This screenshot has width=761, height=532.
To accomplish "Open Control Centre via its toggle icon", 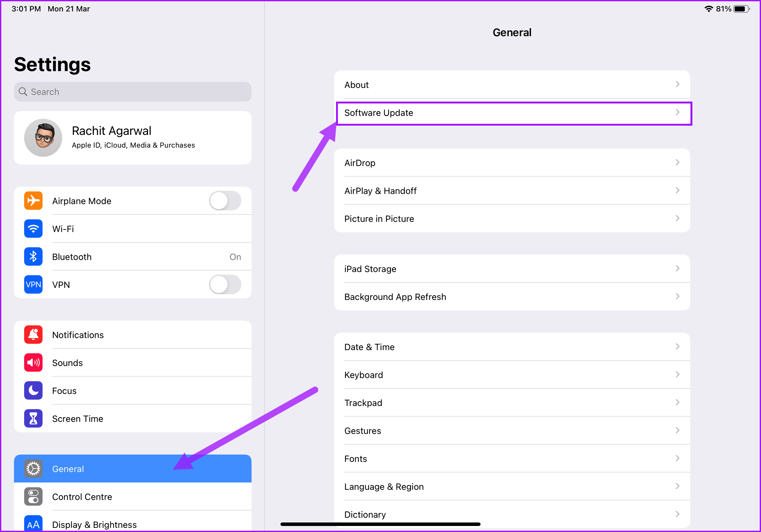I will [x=33, y=496].
